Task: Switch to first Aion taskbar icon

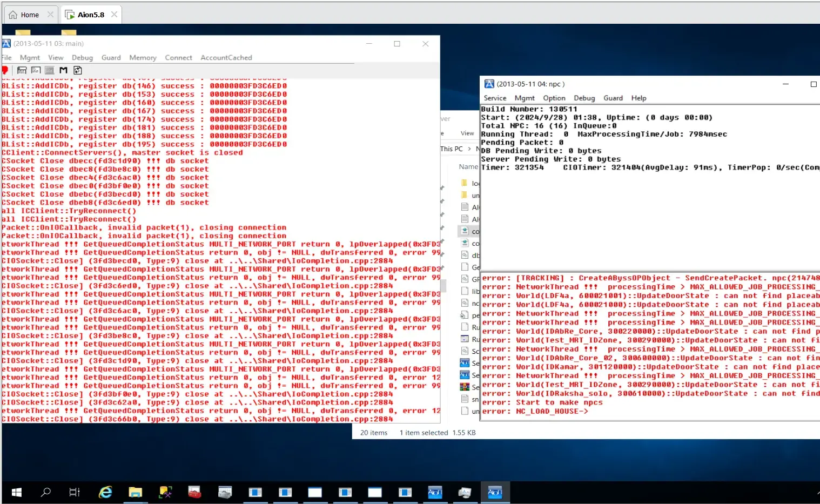Action: pyautogui.click(x=435, y=492)
